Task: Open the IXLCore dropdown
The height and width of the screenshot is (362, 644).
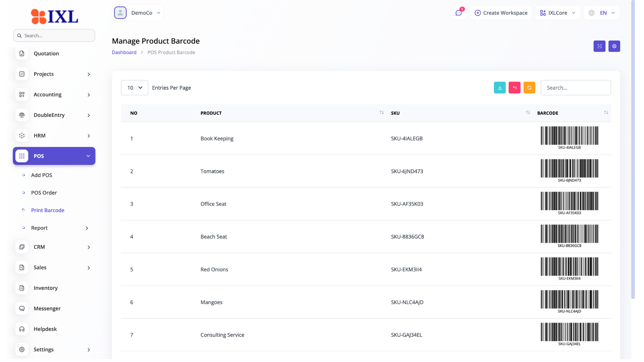Action: 557,13
